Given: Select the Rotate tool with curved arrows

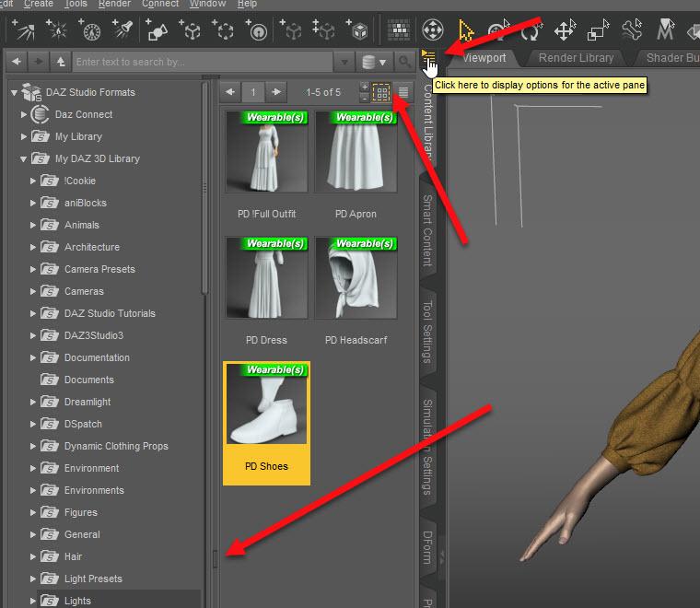Looking at the screenshot, I should coord(531,31).
